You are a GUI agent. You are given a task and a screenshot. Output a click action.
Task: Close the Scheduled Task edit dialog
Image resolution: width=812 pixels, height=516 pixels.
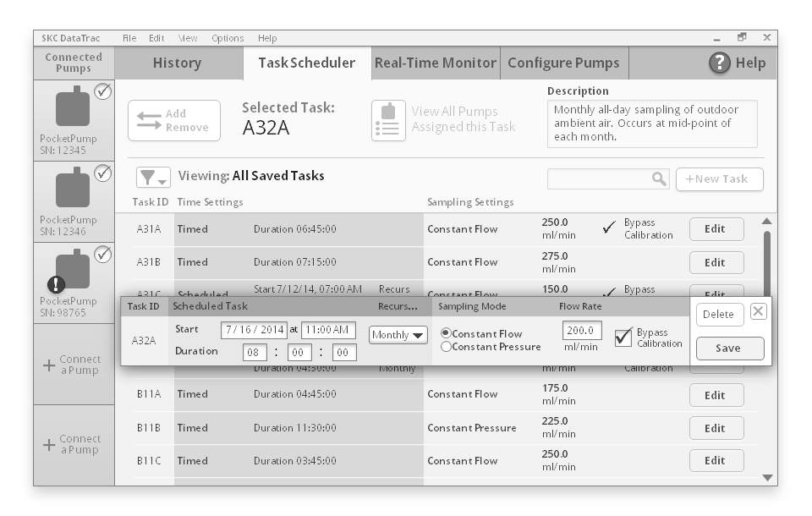[759, 311]
